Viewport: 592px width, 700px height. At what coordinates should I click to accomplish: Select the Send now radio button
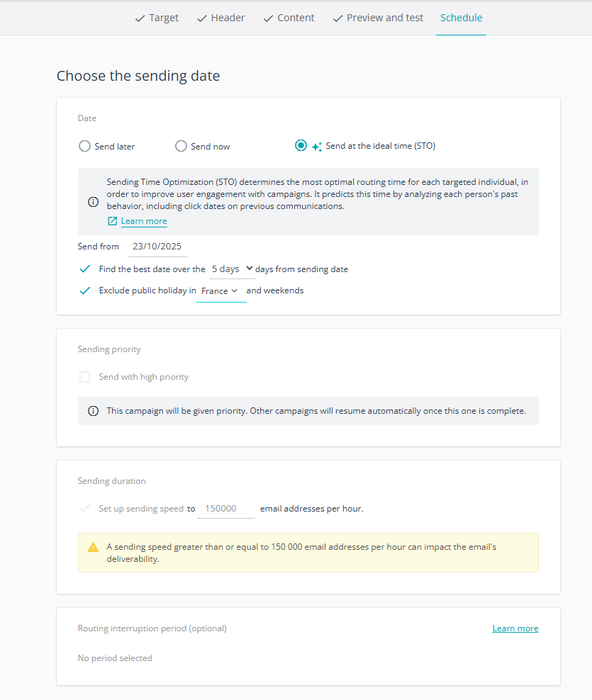[181, 146]
